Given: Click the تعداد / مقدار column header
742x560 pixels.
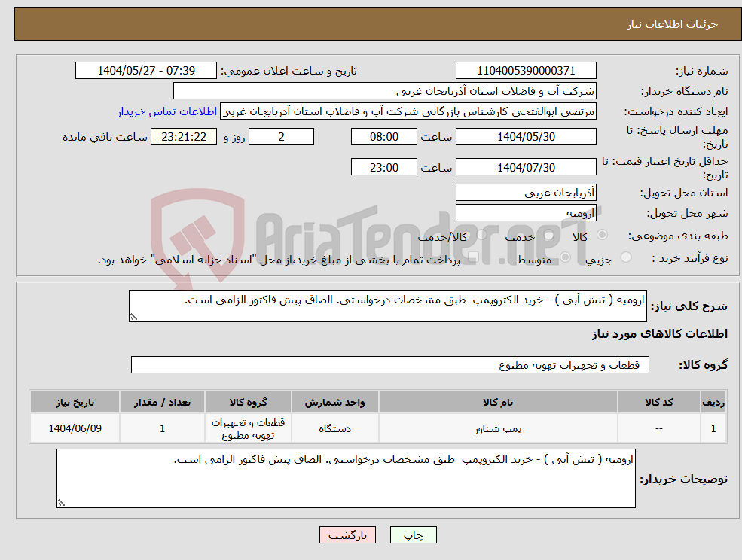Looking at the screenshot, I should [x=162, y=403].
